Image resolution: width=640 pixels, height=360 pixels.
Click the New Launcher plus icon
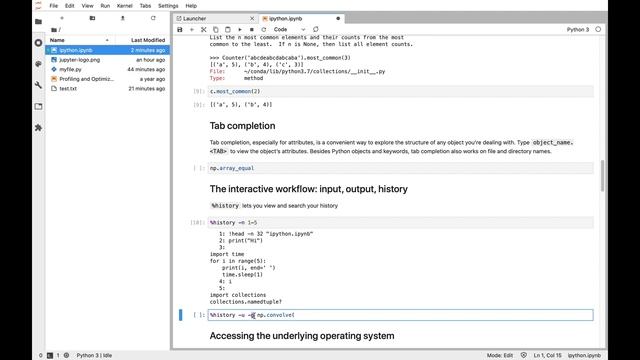[x=62, y=18]
